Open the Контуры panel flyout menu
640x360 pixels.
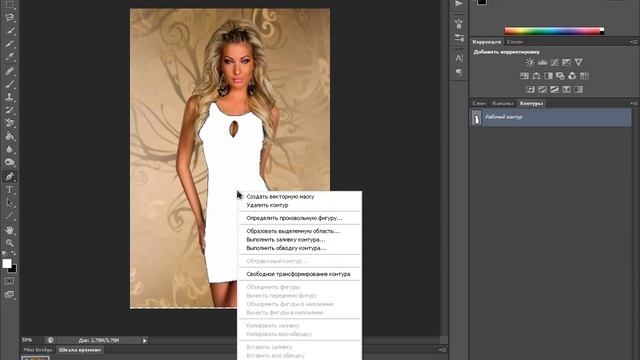coord(634,103)
